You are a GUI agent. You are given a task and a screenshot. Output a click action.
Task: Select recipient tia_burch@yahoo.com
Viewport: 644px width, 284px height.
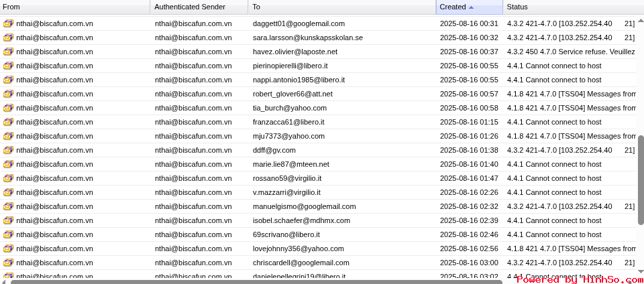tap(290, 109)
